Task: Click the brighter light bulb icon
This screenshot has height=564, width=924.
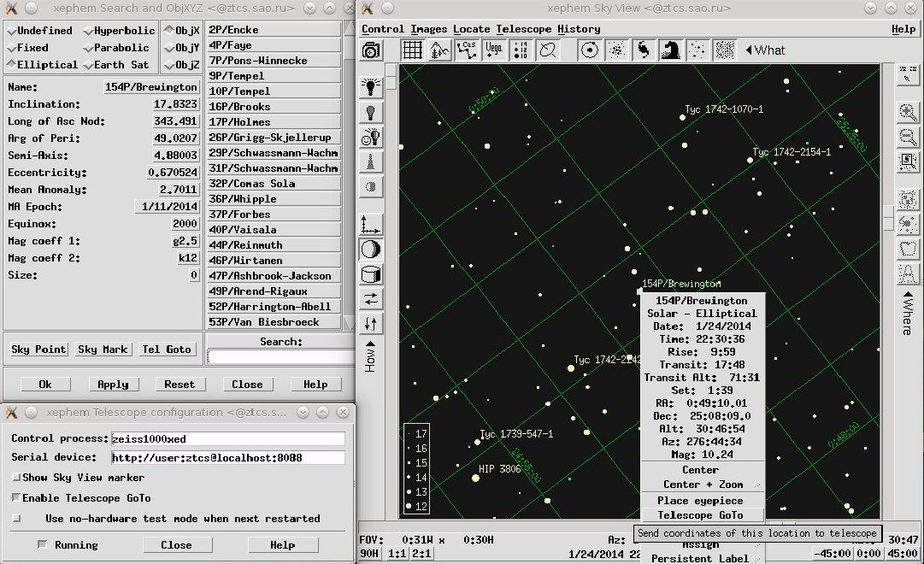Action: coord(371,87)
